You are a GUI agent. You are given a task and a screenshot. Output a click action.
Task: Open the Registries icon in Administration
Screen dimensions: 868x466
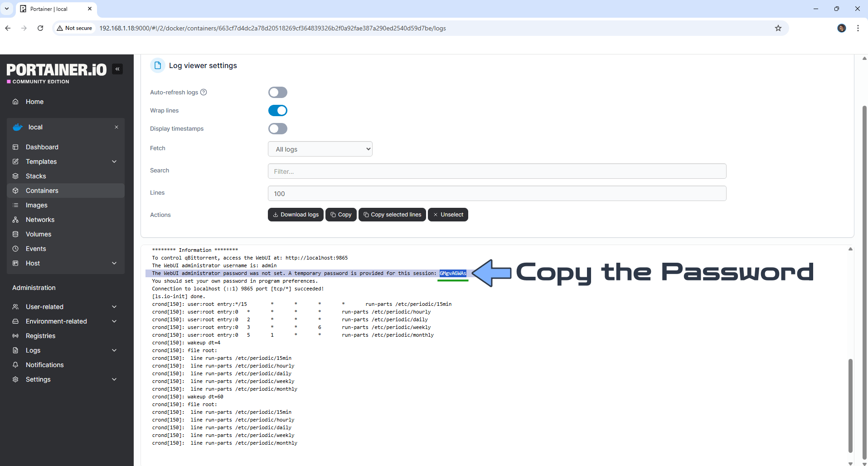pyautogui.click(x=15, y=336)
